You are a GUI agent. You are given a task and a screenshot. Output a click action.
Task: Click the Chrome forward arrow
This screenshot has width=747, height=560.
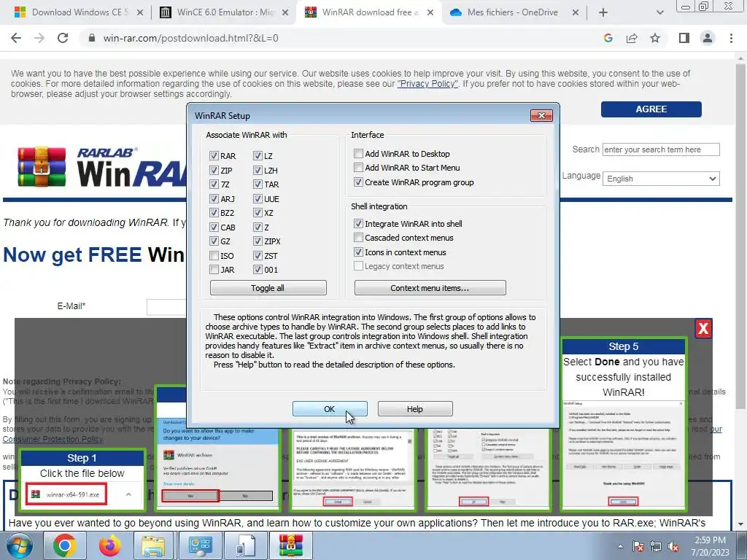pos(39,38)
